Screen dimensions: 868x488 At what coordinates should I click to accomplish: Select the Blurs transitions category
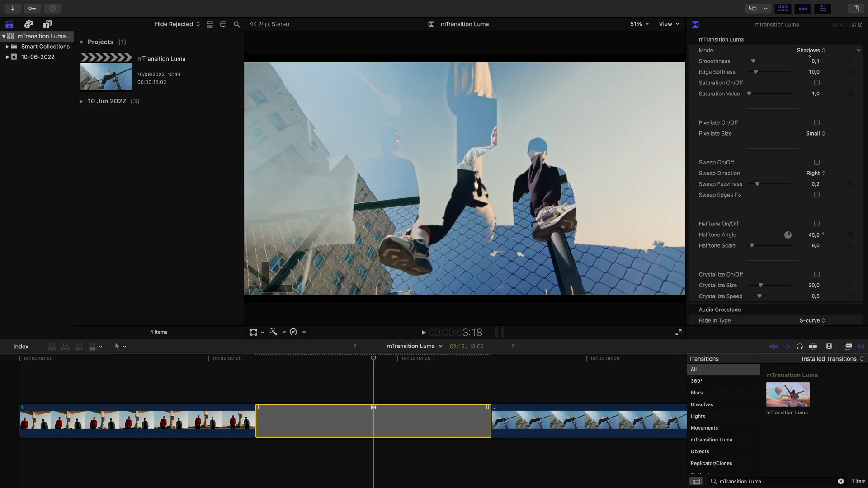click(697, 393)
